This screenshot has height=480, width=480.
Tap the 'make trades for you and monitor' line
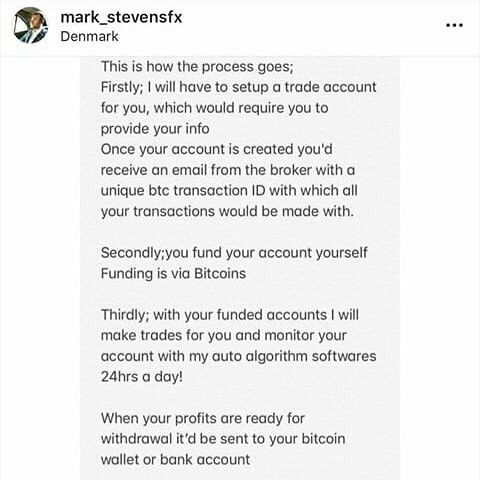[x=224, y=336]
